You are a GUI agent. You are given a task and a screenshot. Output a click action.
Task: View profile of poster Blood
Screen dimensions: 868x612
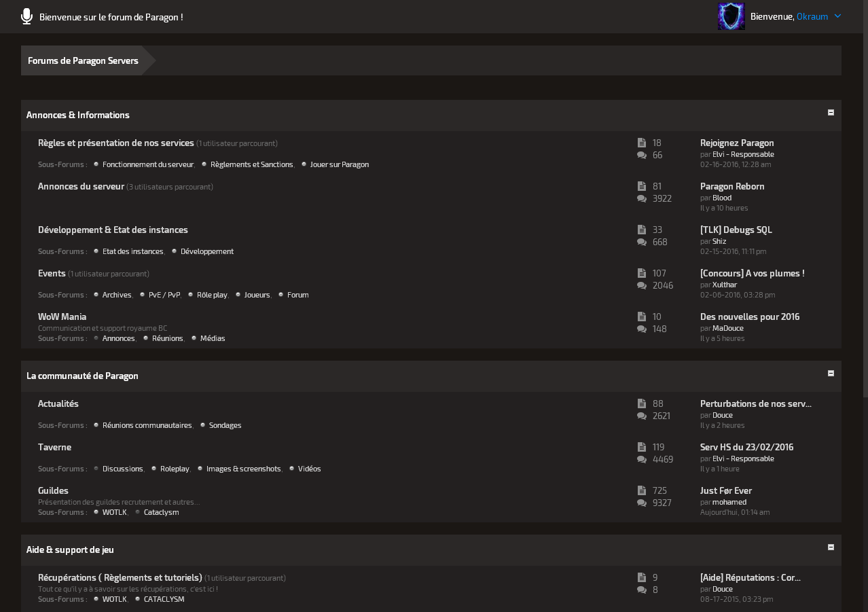(x=722, y=198)
